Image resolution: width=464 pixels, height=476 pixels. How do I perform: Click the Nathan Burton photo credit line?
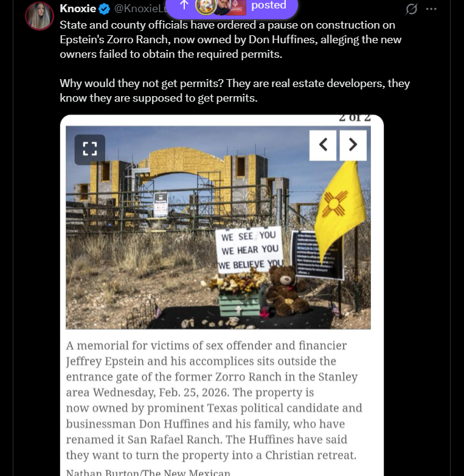pos(148,472)
